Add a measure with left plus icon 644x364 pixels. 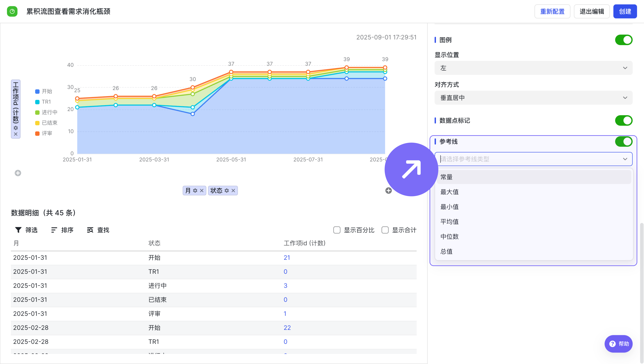click(18, 173)
